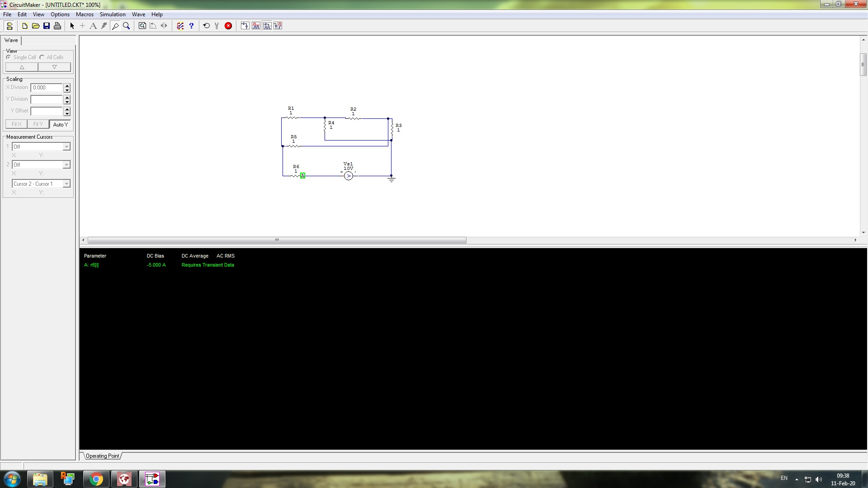The image size is (868, 488).
Task: Increase X Division with up stepper arrow
Action: pyautogui.click(x=67, y=85)
